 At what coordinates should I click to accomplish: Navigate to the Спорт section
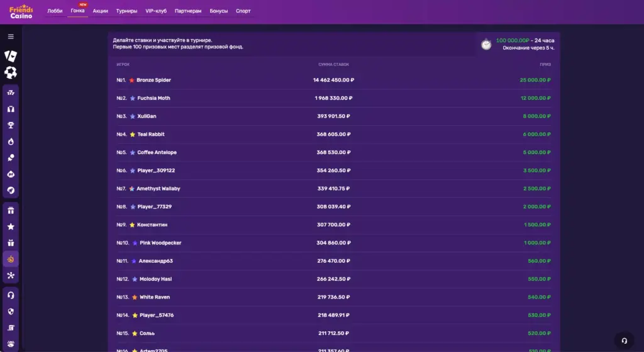pos(243,11)
